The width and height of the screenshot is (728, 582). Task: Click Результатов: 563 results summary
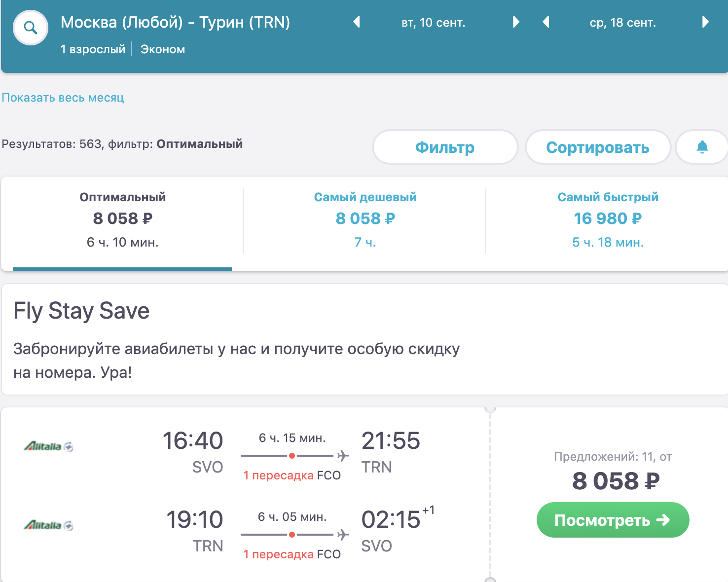click(x=122, y=144)
